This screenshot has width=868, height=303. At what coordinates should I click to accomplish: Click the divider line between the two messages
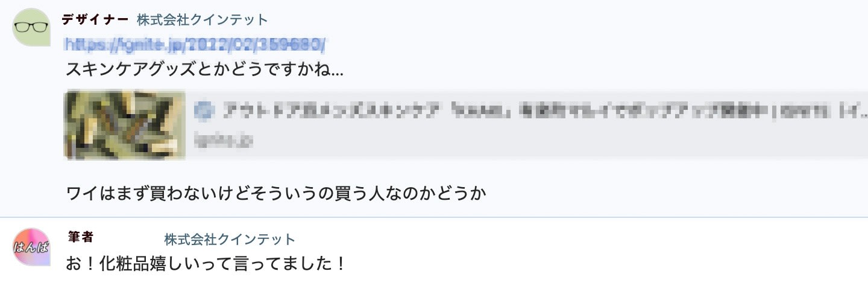point(434,217)
